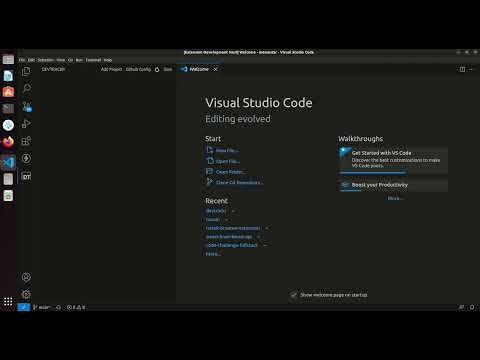Click the remote window indicator in status bar

pos(24,307)
